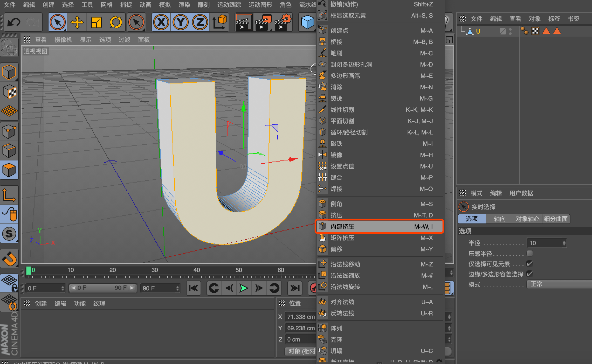
Task: Click the 半径 value stepper arrows
Action: click(564, 243)
